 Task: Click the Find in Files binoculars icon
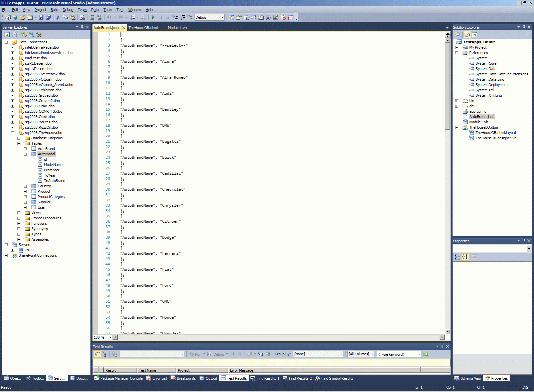coord(82,17)
